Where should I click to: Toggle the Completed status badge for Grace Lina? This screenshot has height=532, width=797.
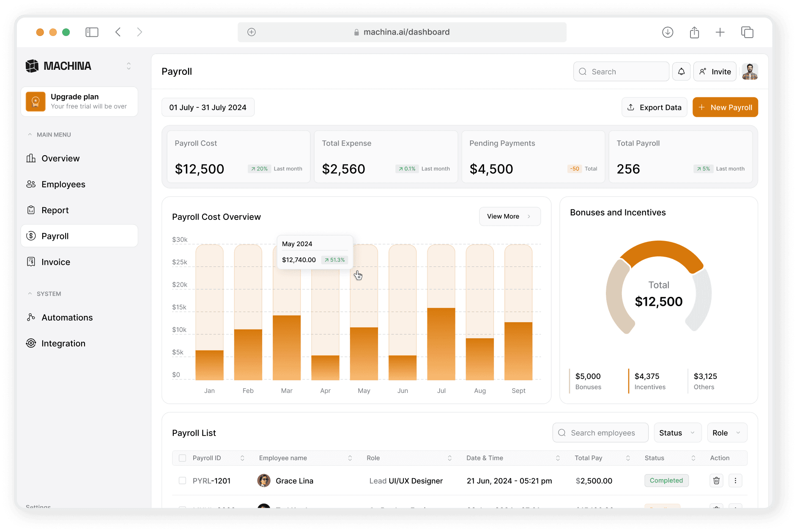coord(666,480)
